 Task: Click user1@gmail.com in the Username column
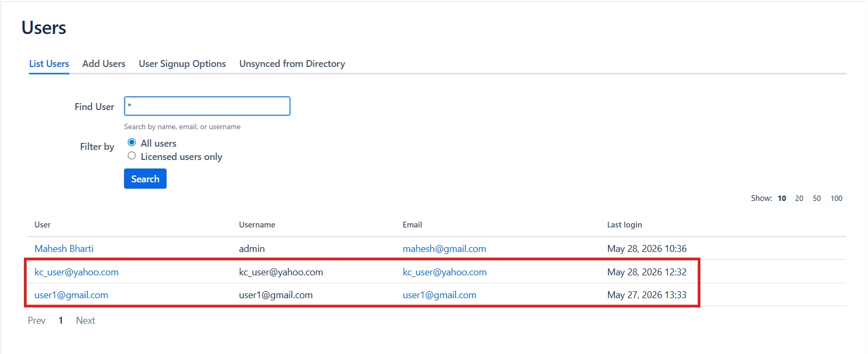[276, 295]
